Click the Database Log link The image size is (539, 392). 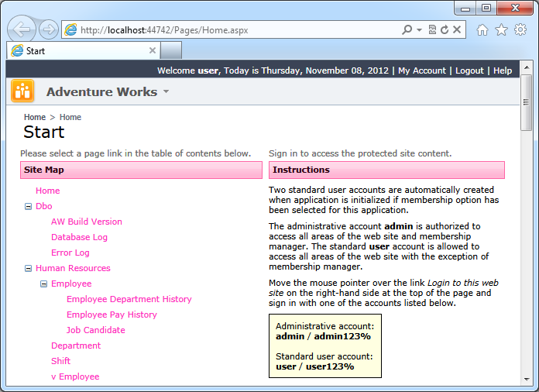(x=79, y=237)
